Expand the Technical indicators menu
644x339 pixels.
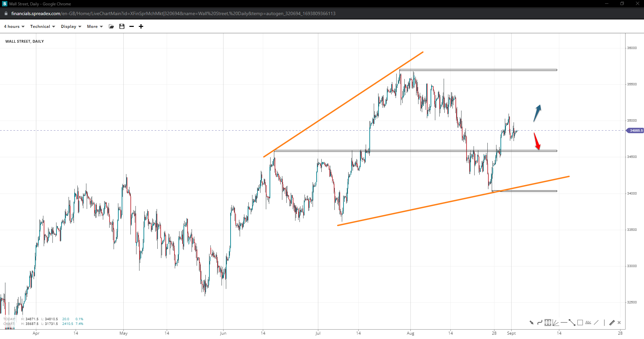42,27
